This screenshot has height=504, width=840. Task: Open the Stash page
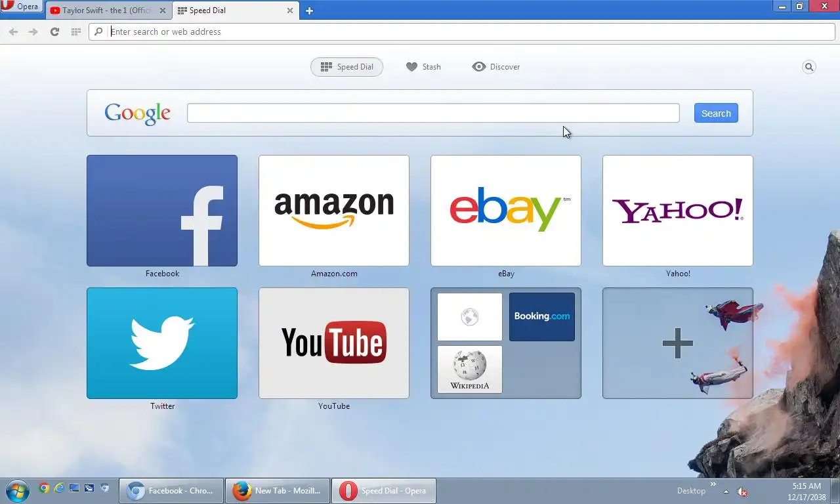click(423, 67)
